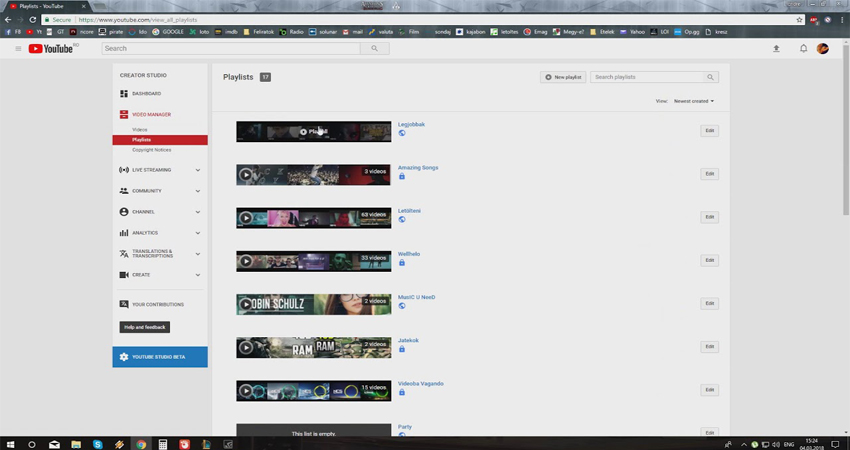Click the lock privacy icon under Wellhelo
The height and width of the screenshot is (450, 850).
(402, 262)
